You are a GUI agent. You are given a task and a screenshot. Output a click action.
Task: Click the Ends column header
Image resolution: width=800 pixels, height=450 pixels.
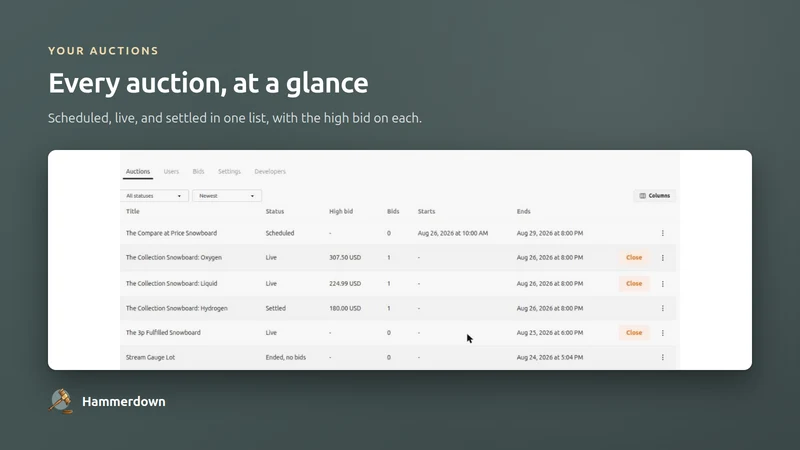click(523, 211)
